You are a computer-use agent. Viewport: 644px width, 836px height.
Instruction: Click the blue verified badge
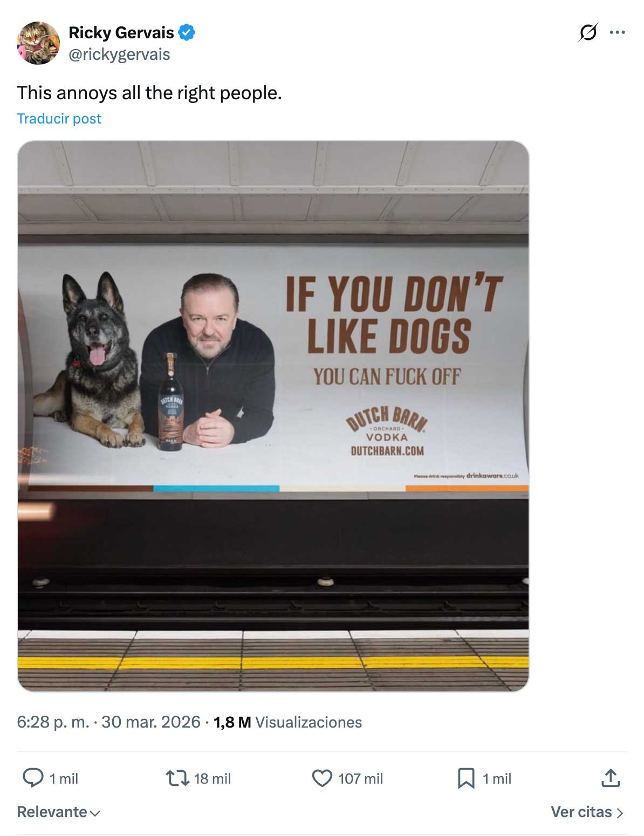point(187,32)
